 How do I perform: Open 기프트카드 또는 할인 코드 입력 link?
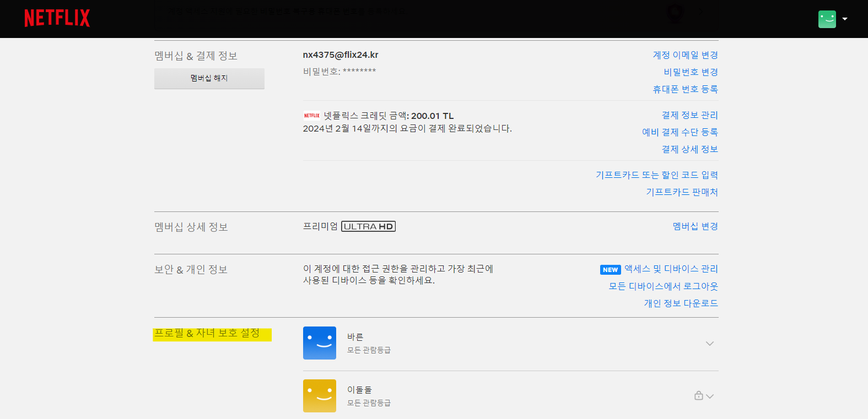(656, 175)
